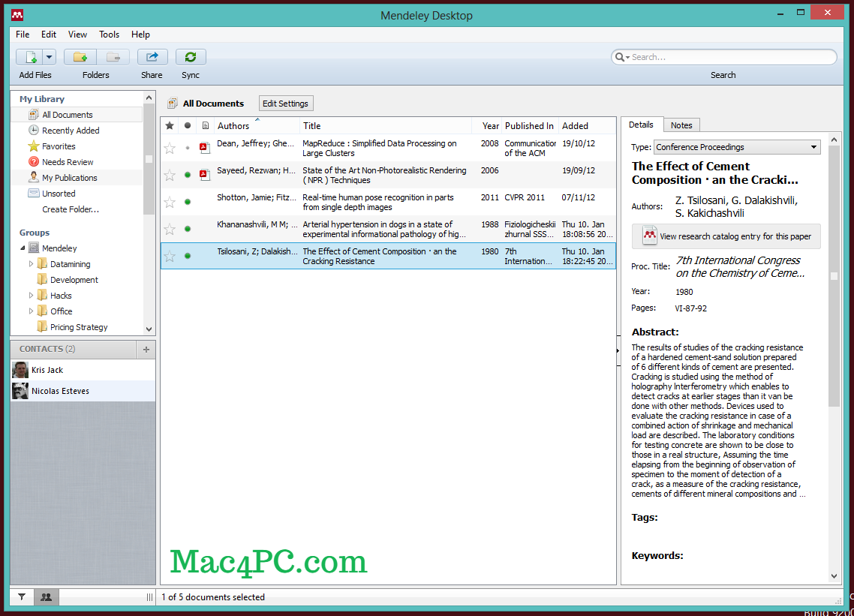Viewport: 854px width, 616px height.
Task: Sort the list by the Title column
Action: click(x=386, y=126)
